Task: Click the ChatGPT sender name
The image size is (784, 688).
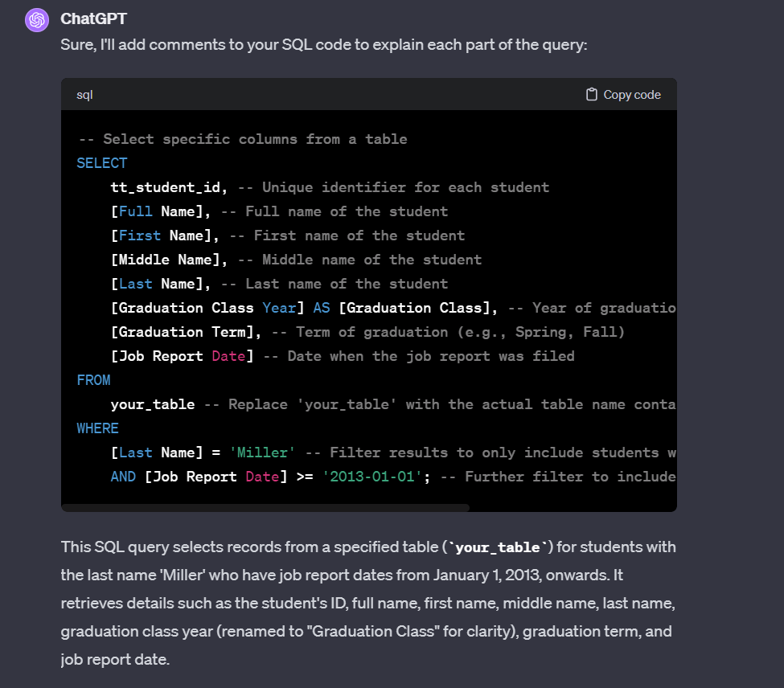Action: pyautogui.click(x=93, y=18)
